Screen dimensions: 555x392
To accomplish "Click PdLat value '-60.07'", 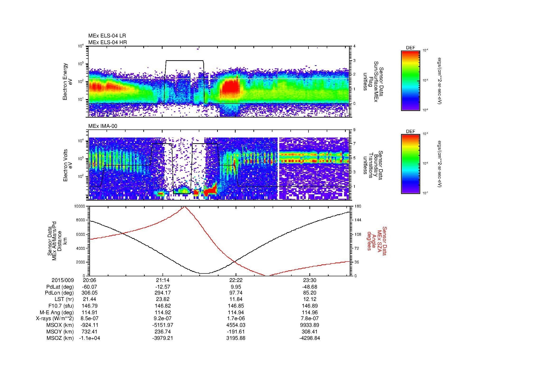I will [90, 287].
